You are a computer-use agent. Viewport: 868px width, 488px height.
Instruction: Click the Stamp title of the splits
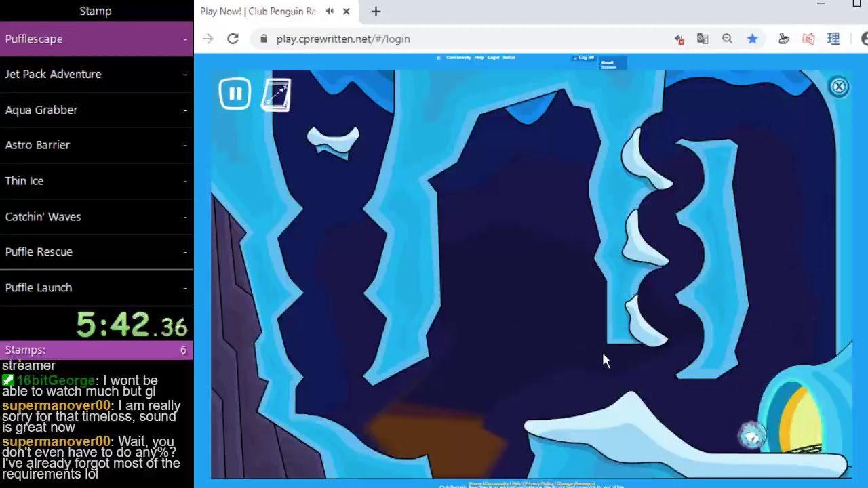coord(96,11)
